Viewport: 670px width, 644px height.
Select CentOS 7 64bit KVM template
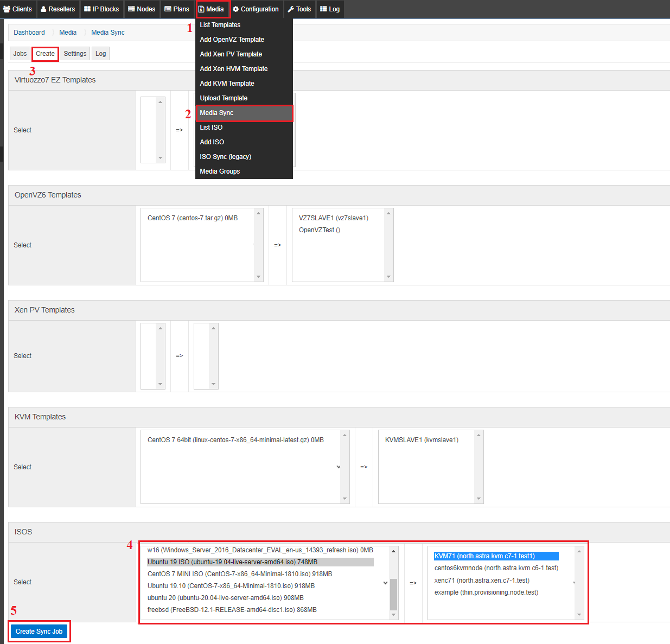click(x=235, y=440)
